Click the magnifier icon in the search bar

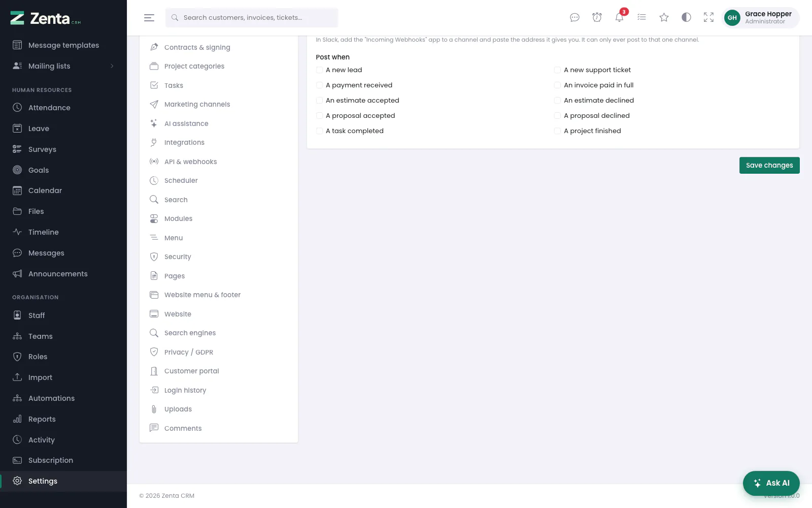[175, 18]
